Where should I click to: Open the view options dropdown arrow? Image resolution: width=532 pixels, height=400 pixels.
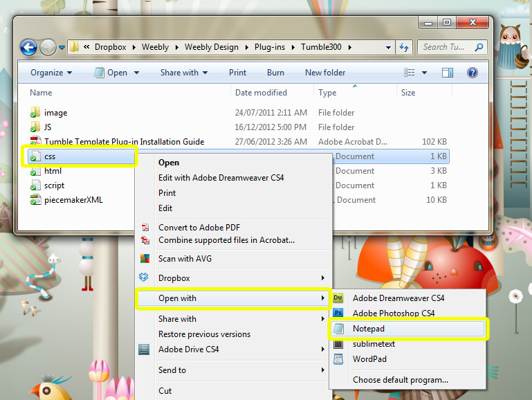tap(424, 73)
